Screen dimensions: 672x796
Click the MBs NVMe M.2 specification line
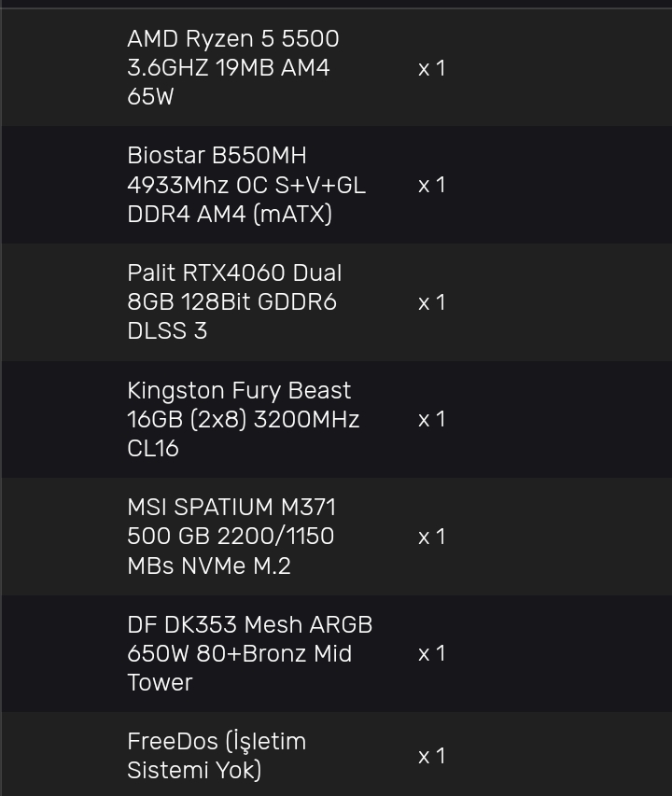pos(209,566)
